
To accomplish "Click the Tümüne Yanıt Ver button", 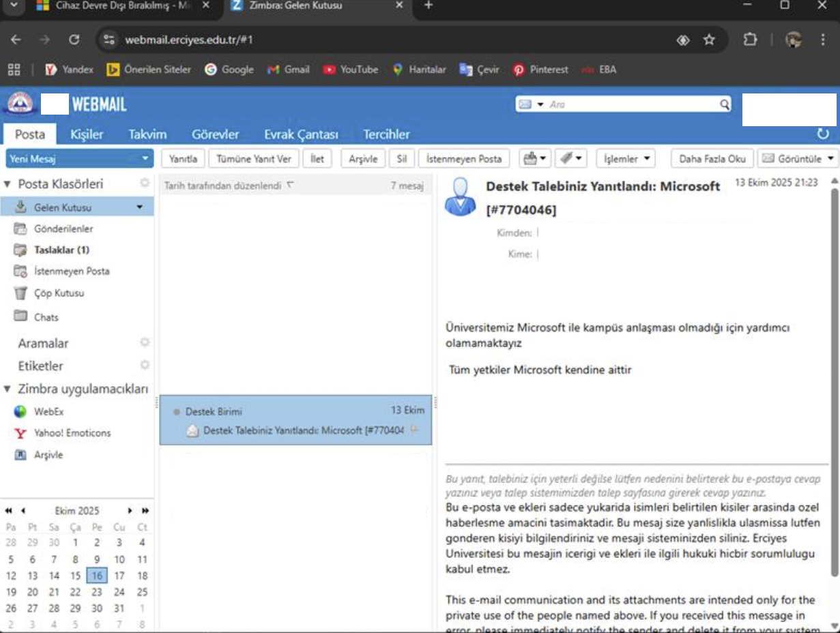I will (x=253, y=158).
